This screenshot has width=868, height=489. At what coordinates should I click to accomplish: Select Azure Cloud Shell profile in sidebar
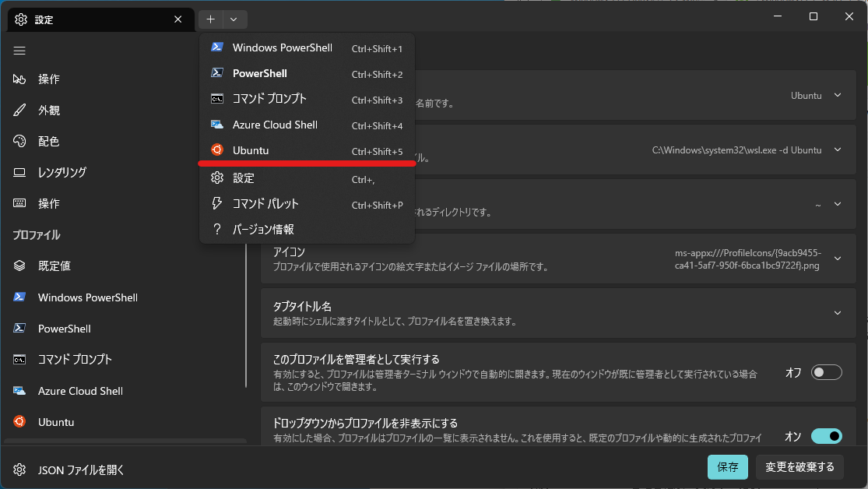[x=125, y=391]
